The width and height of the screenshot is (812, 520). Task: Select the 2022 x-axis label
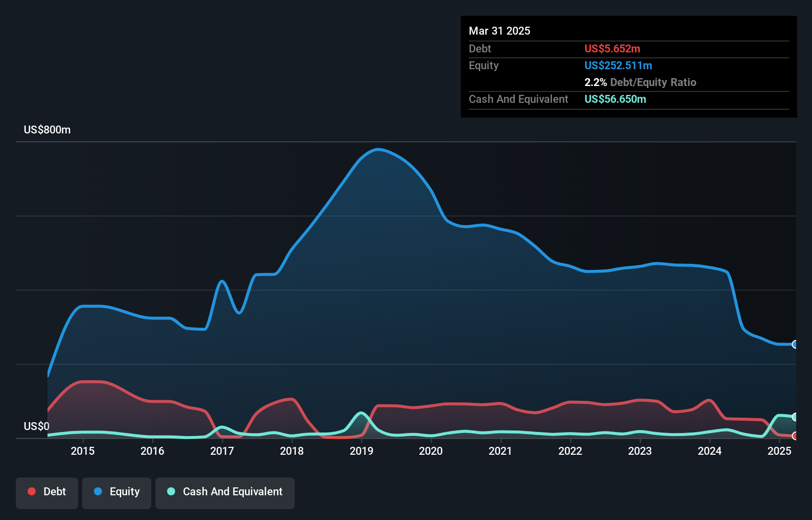tap(570, 451)
